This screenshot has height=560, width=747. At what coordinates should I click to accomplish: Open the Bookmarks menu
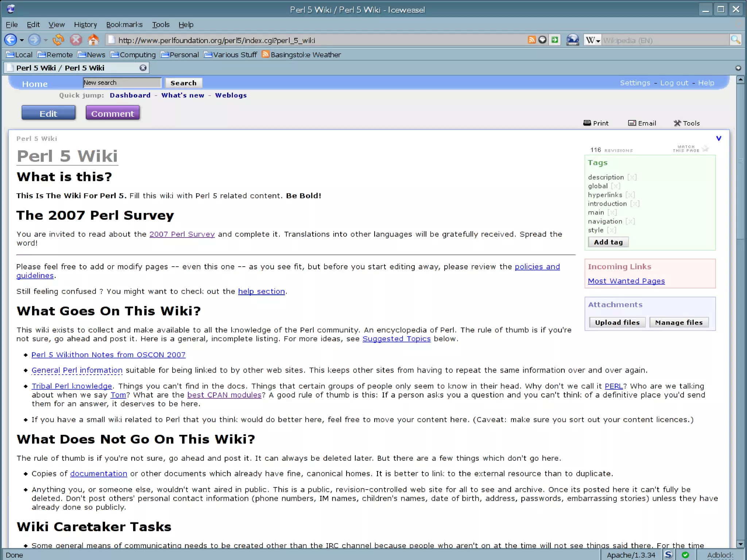click(124, 24)
